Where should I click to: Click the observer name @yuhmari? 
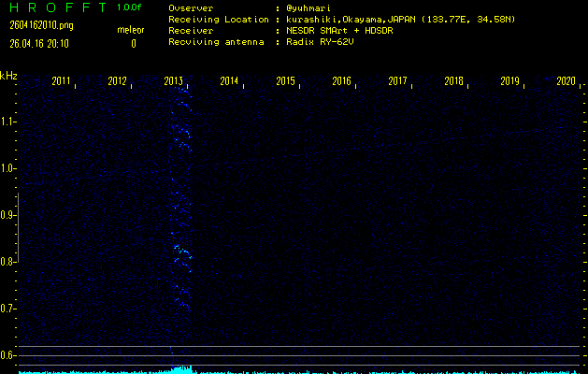(310, 7)
